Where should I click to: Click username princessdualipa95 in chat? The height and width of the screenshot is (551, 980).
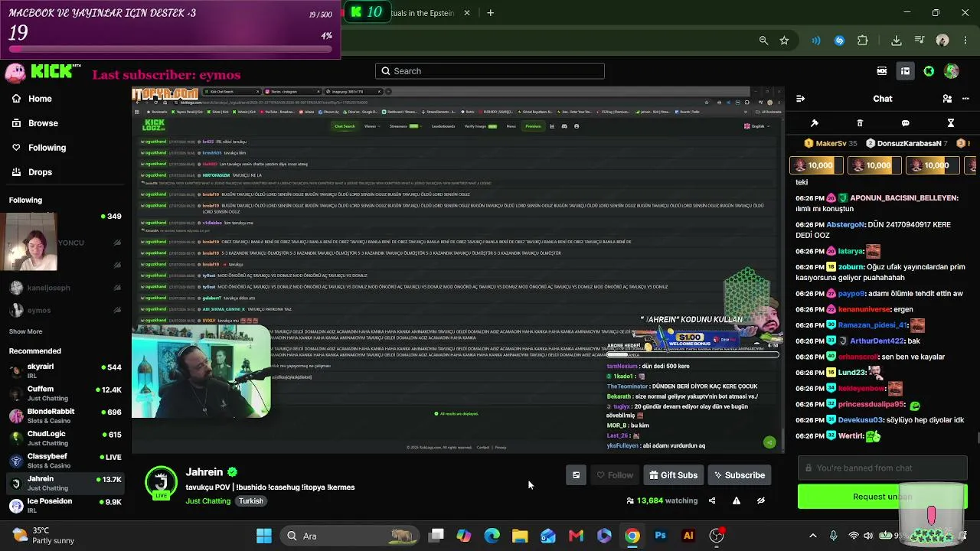[x=871, y=405]
